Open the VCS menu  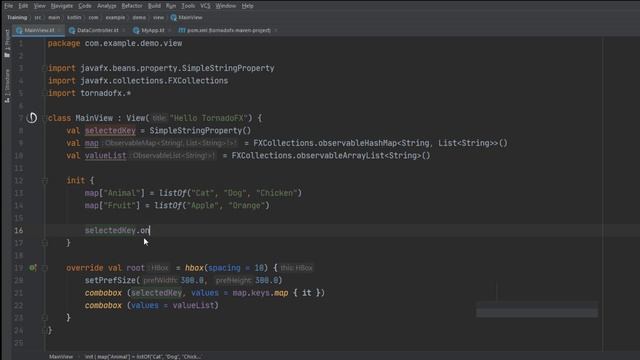pos(205,6)
